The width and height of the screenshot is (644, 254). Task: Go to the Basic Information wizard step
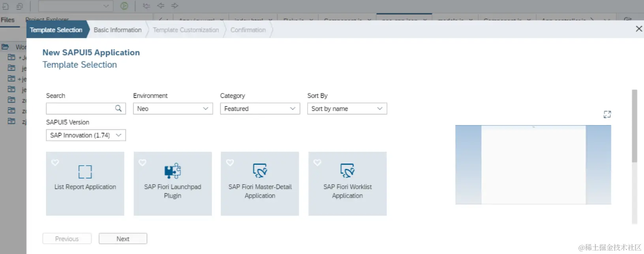point(118,30)
